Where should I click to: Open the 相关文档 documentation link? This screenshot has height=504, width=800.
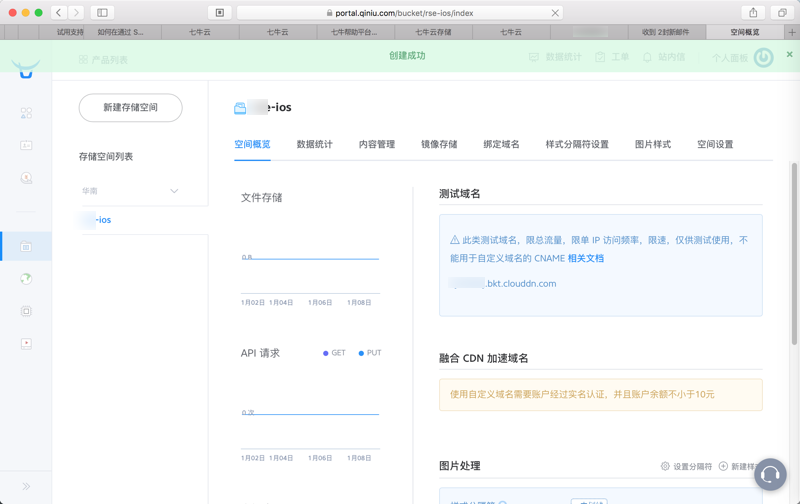tap(585, 258)
